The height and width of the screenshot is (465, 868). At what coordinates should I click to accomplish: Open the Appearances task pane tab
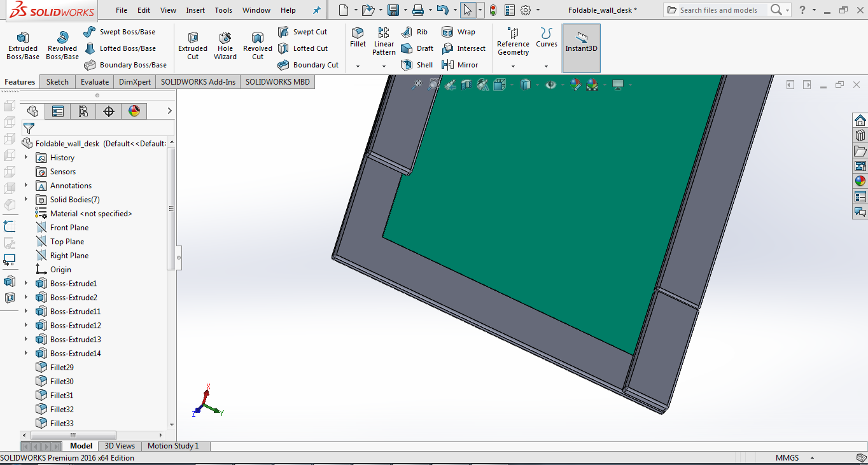pos(860,181)
